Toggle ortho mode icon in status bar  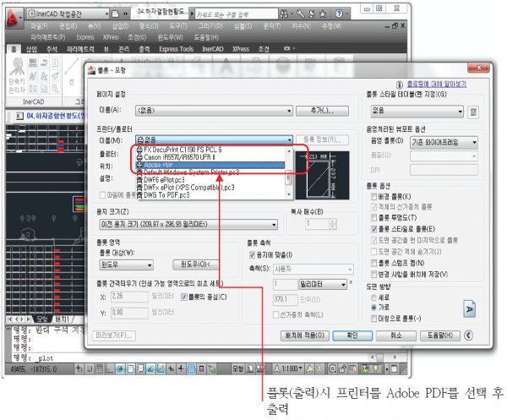tap(110, 368)
